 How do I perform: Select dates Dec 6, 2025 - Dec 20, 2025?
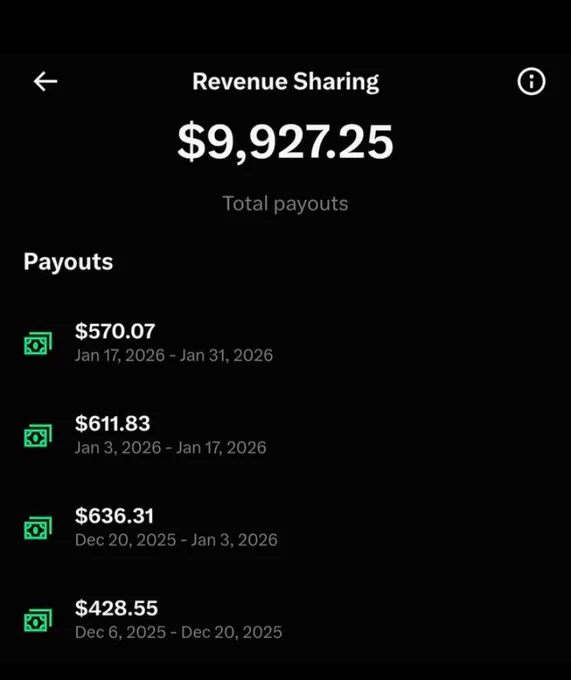tap(179, 633)
